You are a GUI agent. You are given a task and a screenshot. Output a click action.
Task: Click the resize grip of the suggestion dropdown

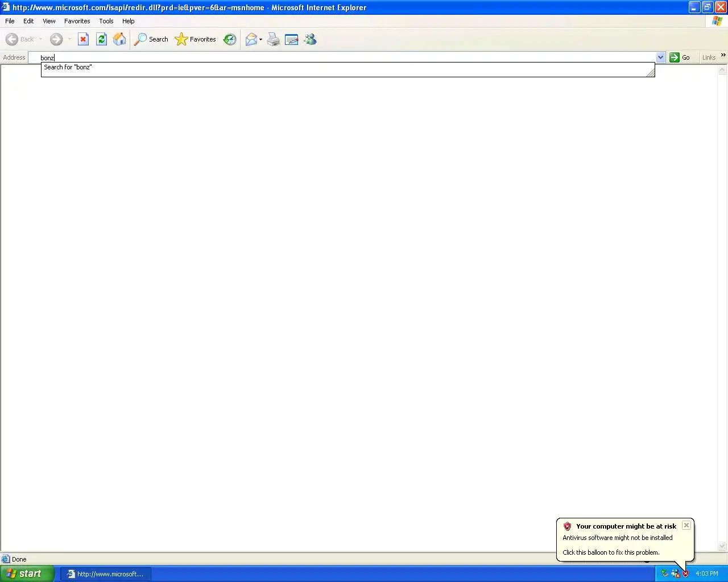click(650, 72)
